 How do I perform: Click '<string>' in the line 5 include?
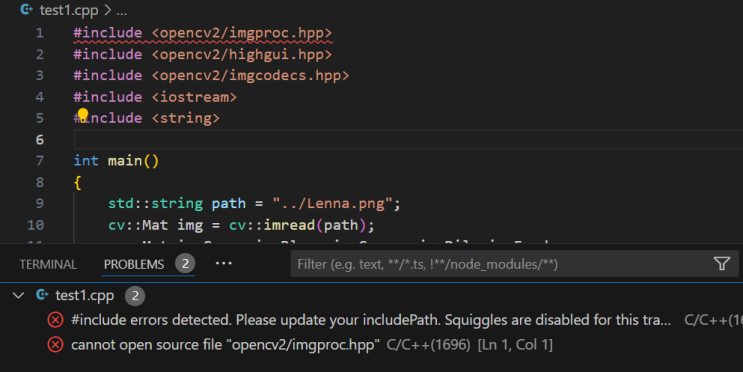point(186,118)
